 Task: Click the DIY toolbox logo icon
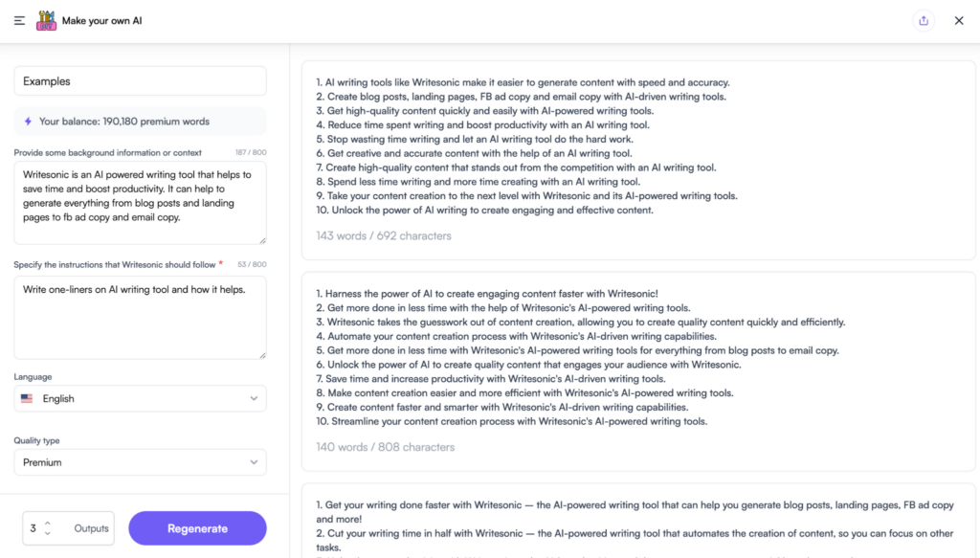point(46,19)
